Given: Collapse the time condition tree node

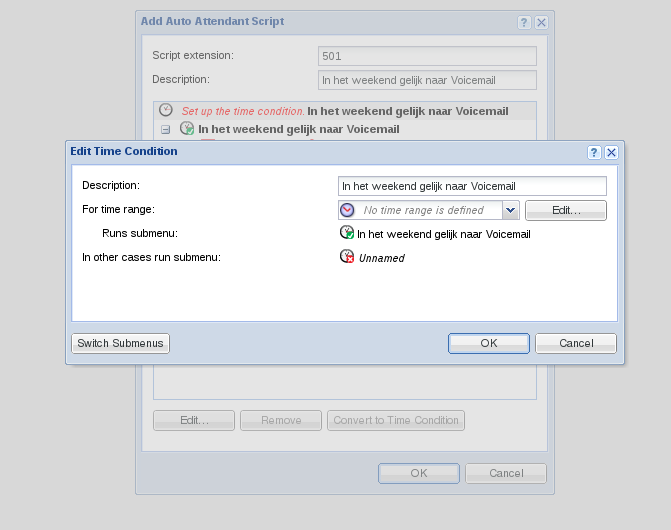Looking at the screenshot, I should pos(166,129).
